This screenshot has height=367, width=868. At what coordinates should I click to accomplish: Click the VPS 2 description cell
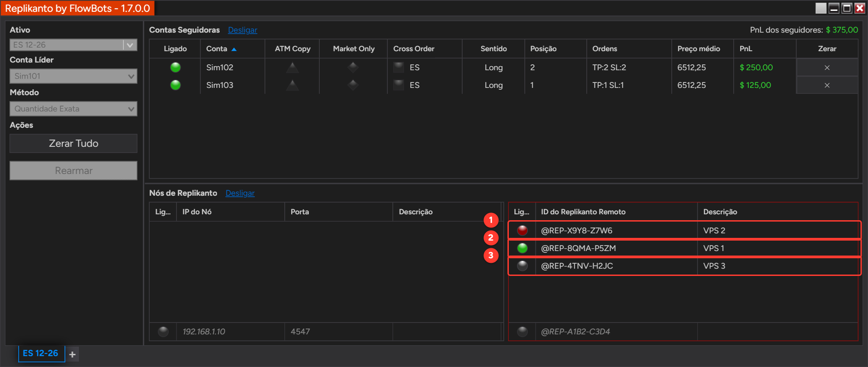point(778,231)
